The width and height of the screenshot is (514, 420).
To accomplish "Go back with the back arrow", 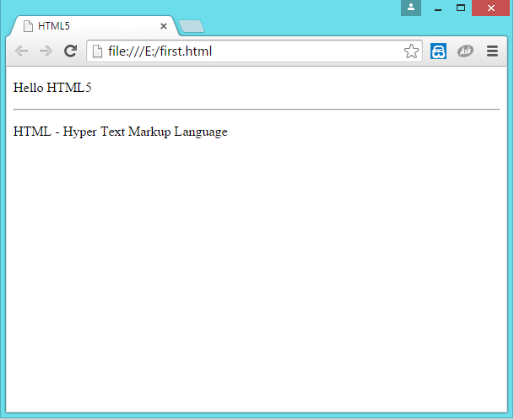I will (22, 51).
